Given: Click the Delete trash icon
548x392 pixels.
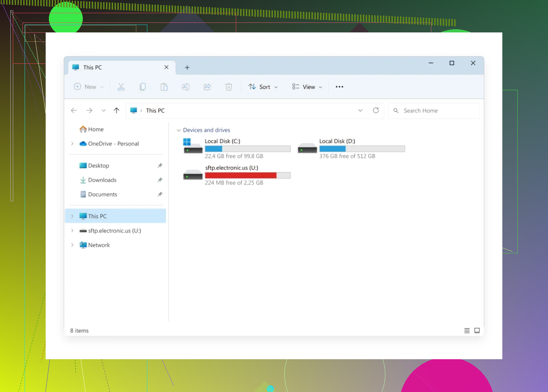Looking at the screenshot, I should pyautogui.click(x=229, y=87).
